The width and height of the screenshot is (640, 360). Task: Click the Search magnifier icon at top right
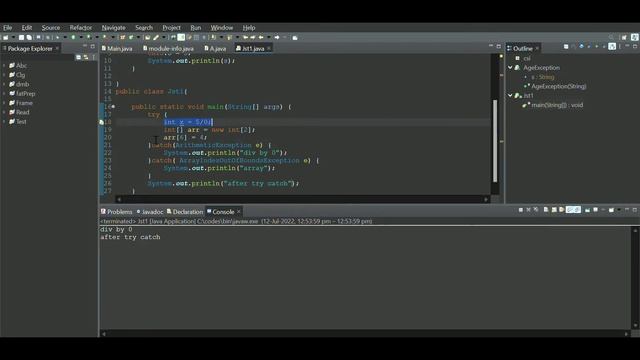[x=611, y=37]
